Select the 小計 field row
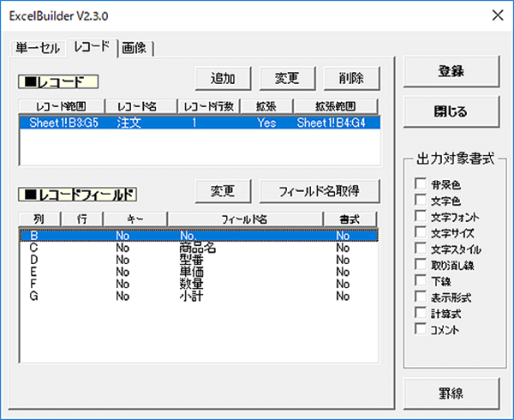The height and width of the screenshot is (420, 514). [x=200, y=297]
